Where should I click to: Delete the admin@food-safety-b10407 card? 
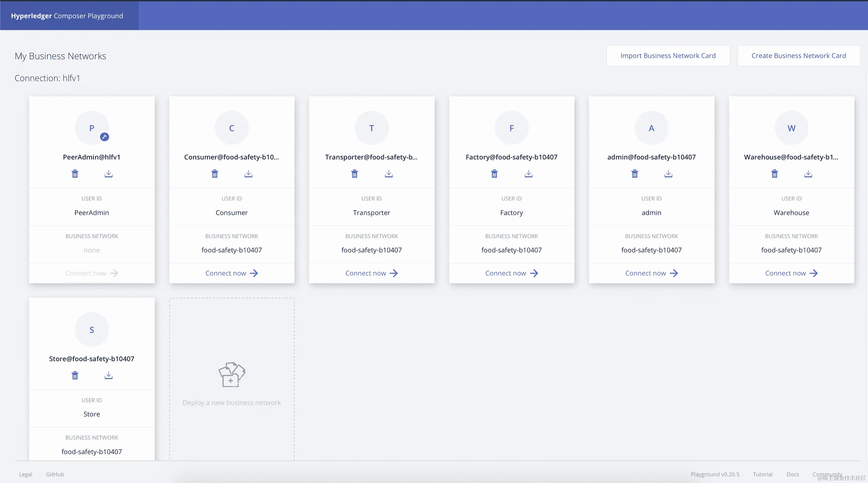click(x=635, y=174)
